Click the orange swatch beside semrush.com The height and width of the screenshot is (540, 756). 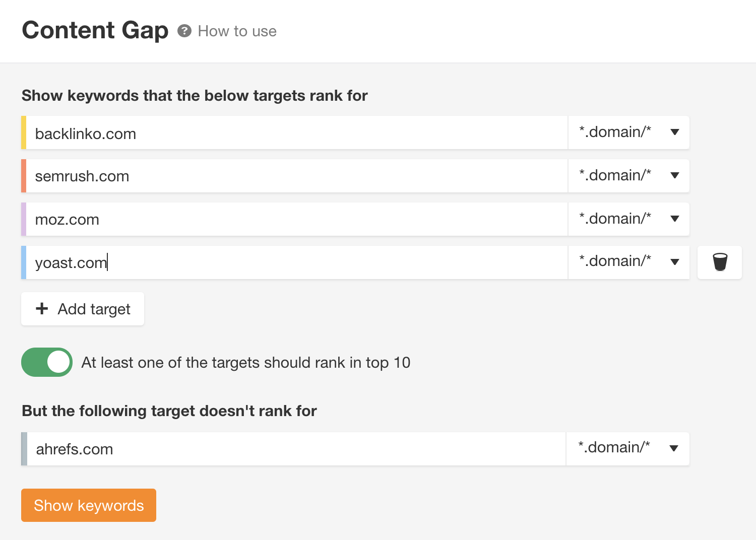pos(23,175)
